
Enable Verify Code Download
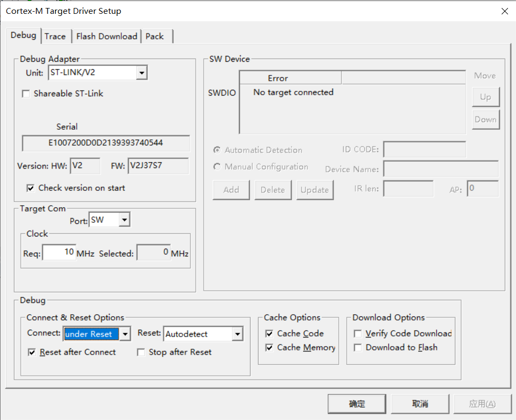(357, 334)
